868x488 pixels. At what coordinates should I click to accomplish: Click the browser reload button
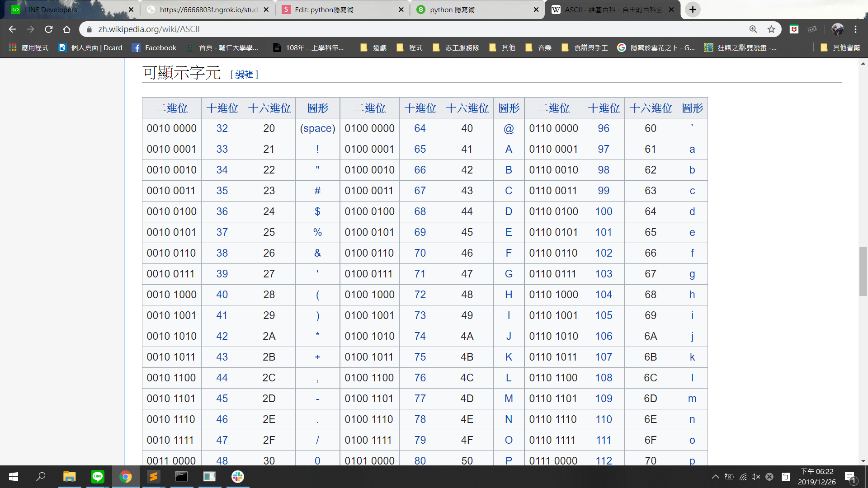49,29
